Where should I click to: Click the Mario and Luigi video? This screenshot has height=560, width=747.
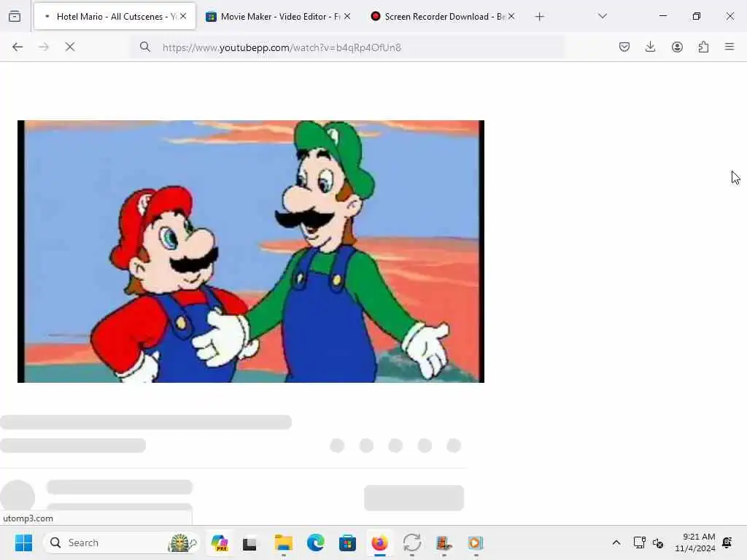[x=251, y=252]
